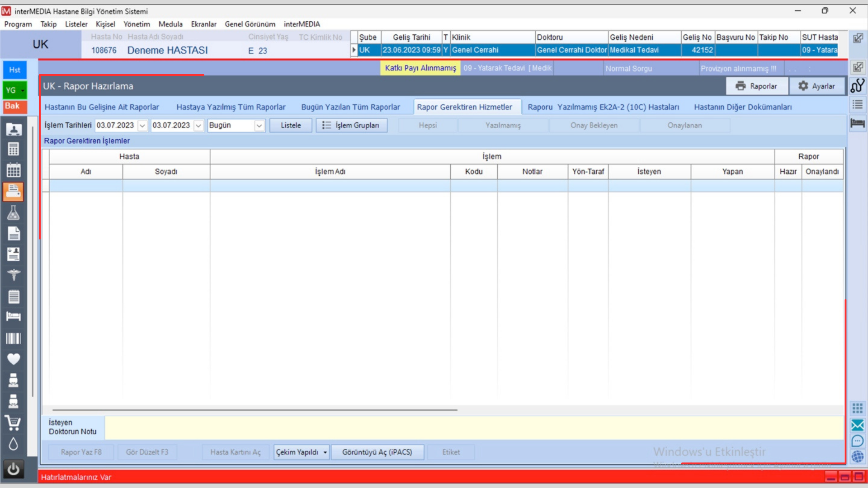The image size is (868, 488).
Task: Click the Listele button
Action: click(x=291, y=125)
